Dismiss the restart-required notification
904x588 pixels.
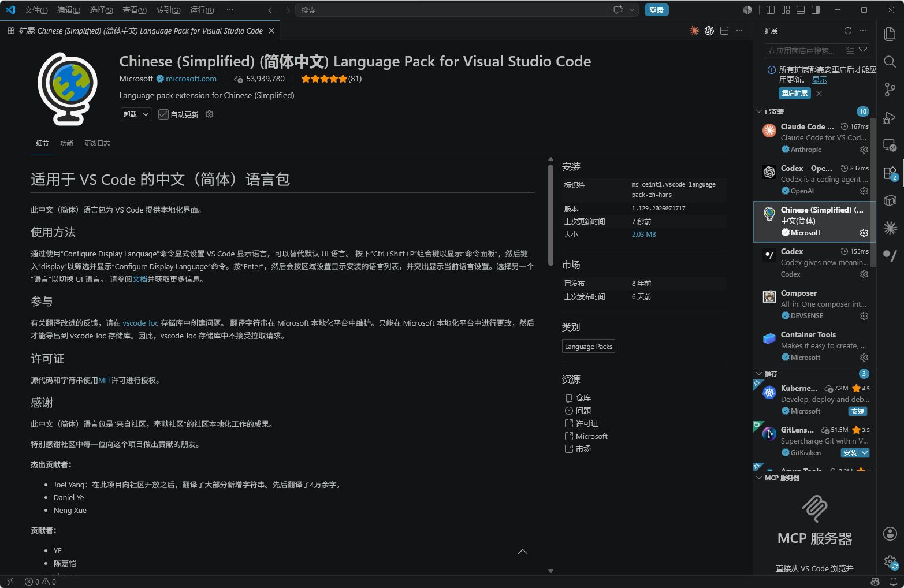819,93
